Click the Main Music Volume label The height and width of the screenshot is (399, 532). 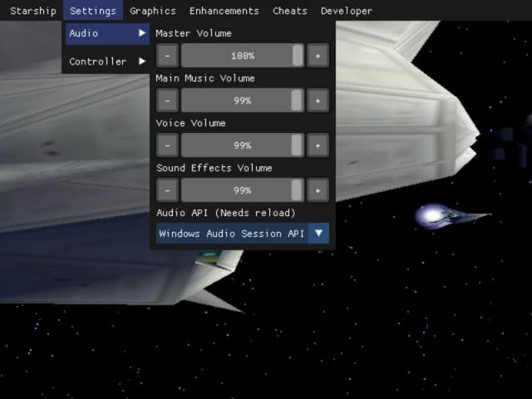pos(205,78)
